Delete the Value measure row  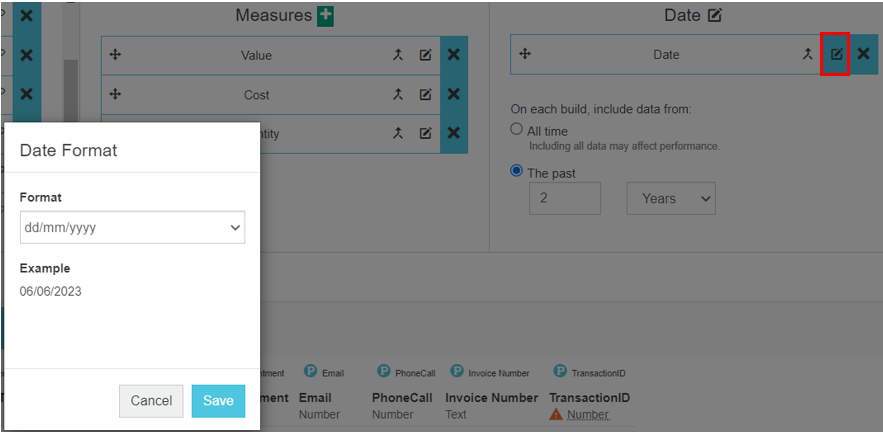click(453, 55)
